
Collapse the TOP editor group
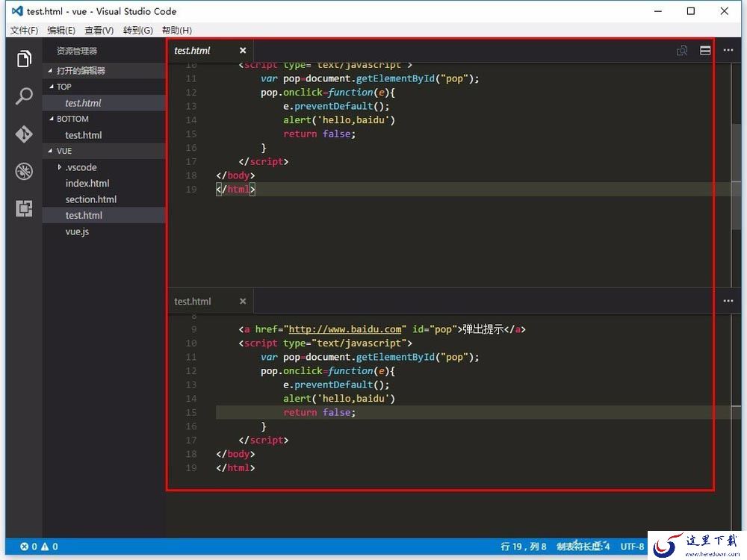52,87
